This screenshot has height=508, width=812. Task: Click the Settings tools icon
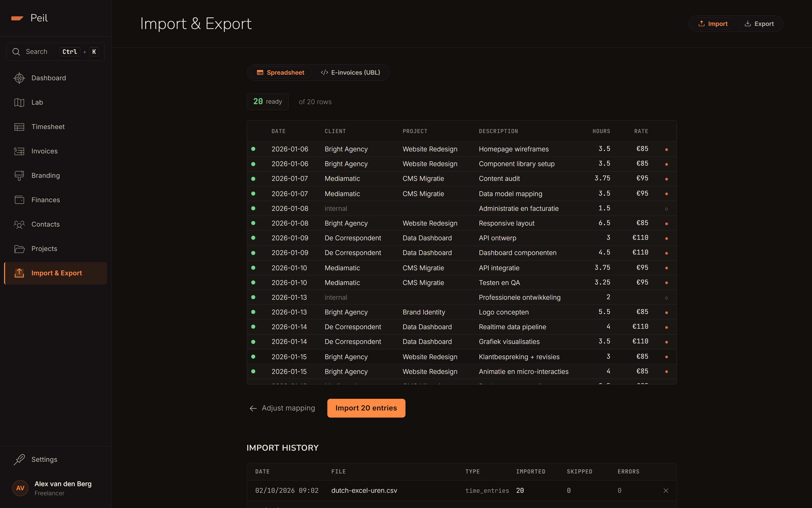point(19,459)
